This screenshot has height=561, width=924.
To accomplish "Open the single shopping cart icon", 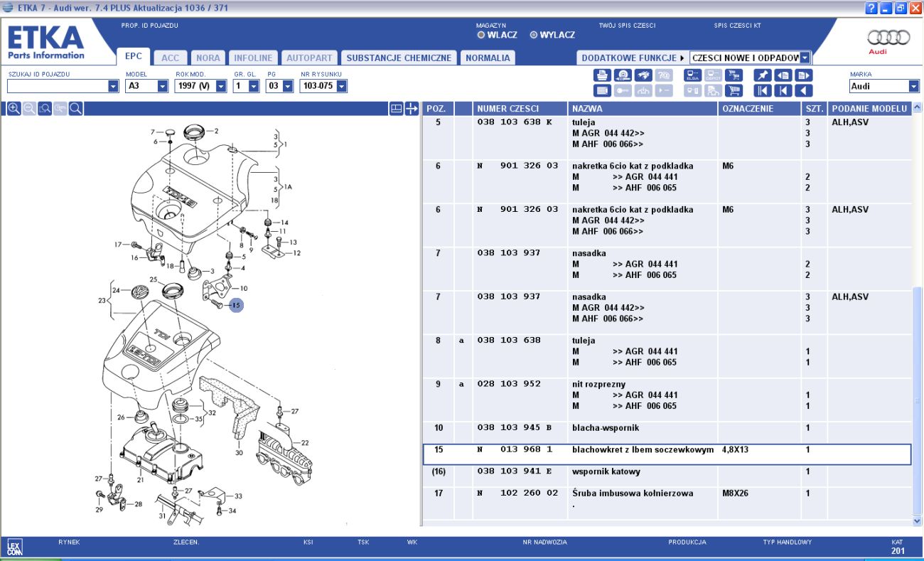I will [x=734, y=90].
